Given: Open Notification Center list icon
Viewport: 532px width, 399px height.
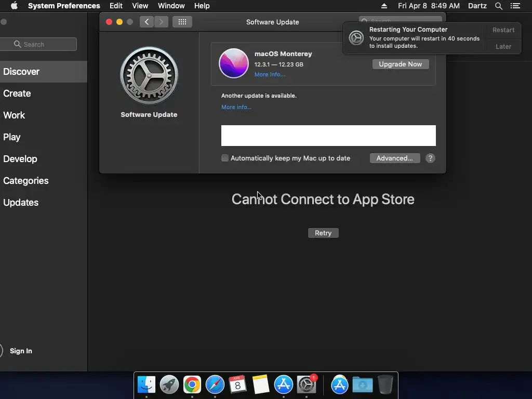Looking at the screenshot, I should pyautogui.click(x=515, y=6).
